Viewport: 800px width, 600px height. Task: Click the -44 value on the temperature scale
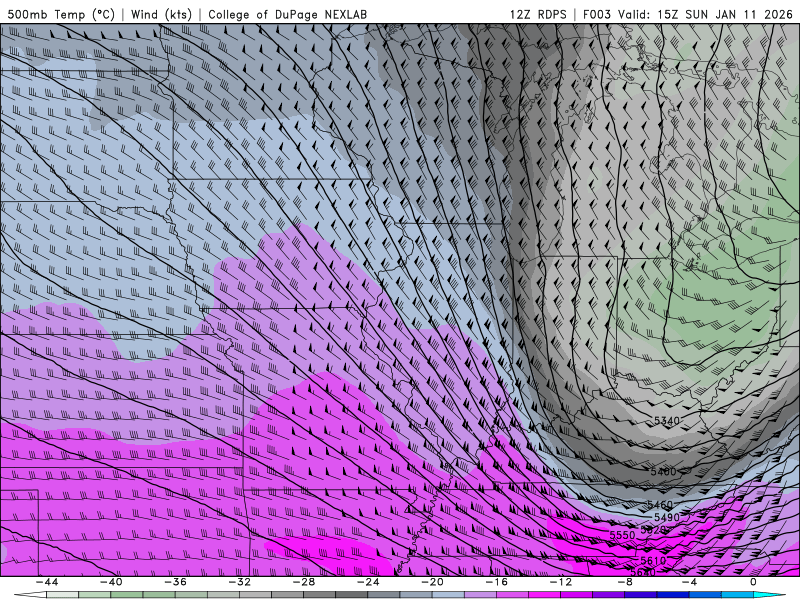coord(47,582)
